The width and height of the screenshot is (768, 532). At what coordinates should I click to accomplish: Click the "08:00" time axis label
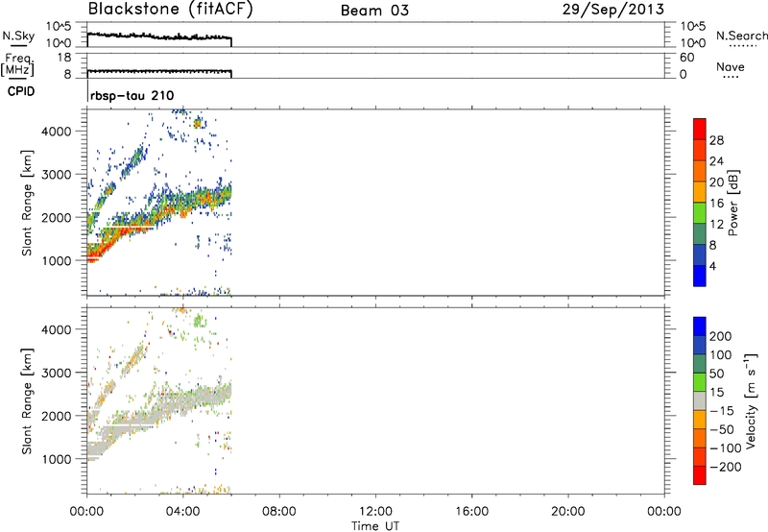click(279, 512)
